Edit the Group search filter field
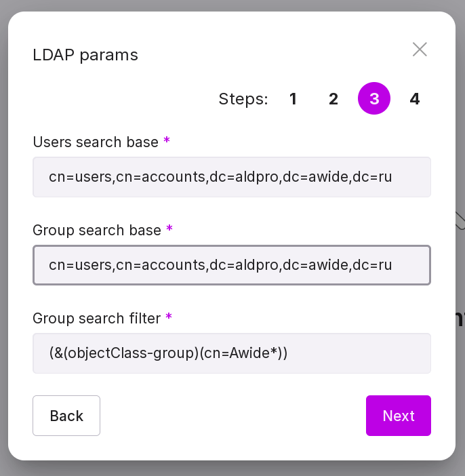Screen dimensions: 465x476 [232, 353]
